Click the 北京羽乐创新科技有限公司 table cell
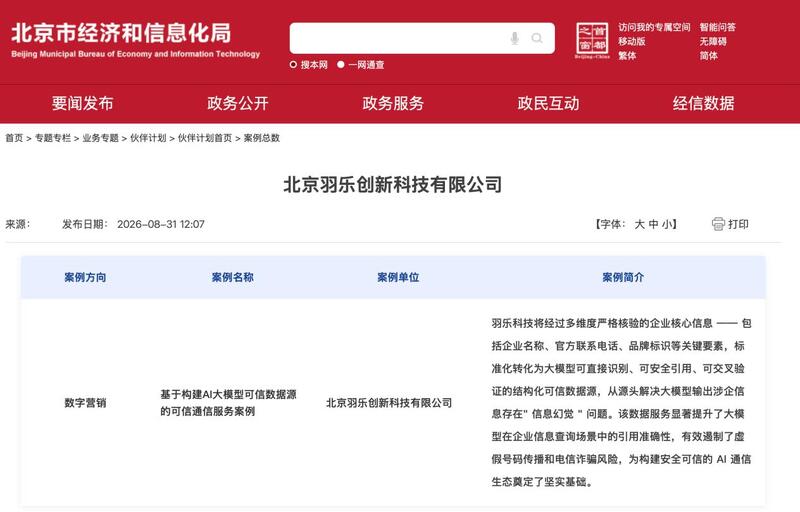 coord(389,403)
